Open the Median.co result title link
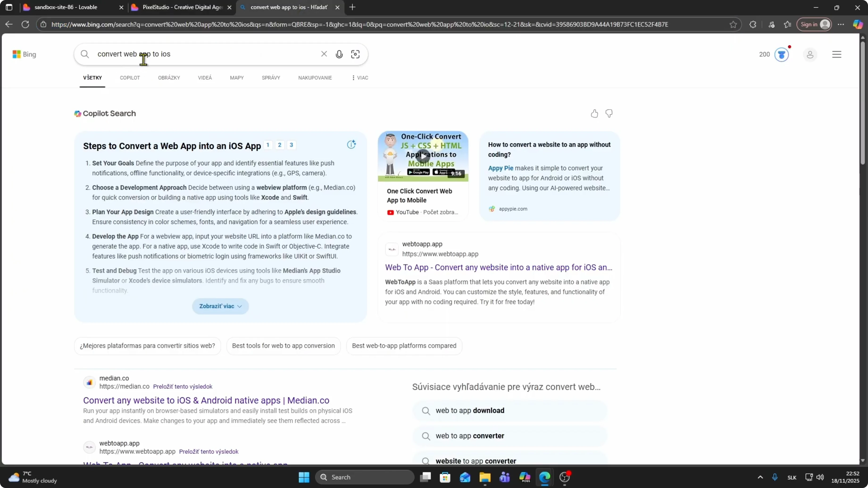Image resolution: width=868 pixels, height=488 pixels. point(206,401)
